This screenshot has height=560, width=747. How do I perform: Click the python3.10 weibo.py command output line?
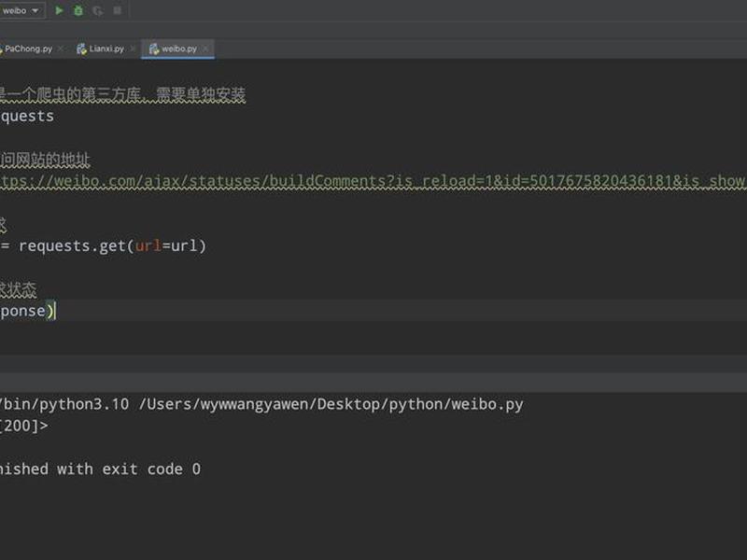tap(261, 404)
